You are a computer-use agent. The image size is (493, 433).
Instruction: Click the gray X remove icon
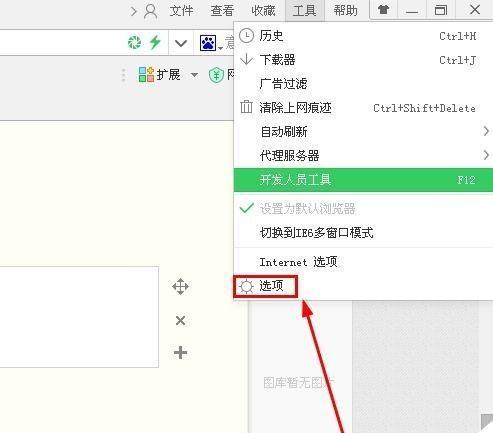(180, 321)
